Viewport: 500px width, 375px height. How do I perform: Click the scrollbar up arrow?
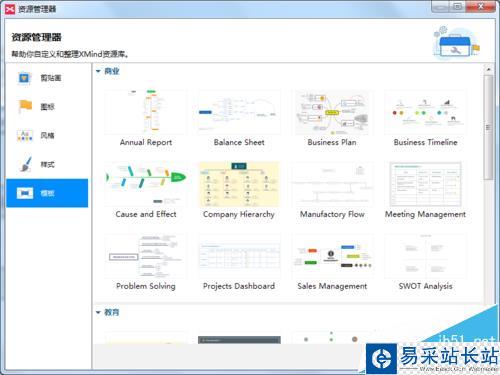(x=489, y=70)
